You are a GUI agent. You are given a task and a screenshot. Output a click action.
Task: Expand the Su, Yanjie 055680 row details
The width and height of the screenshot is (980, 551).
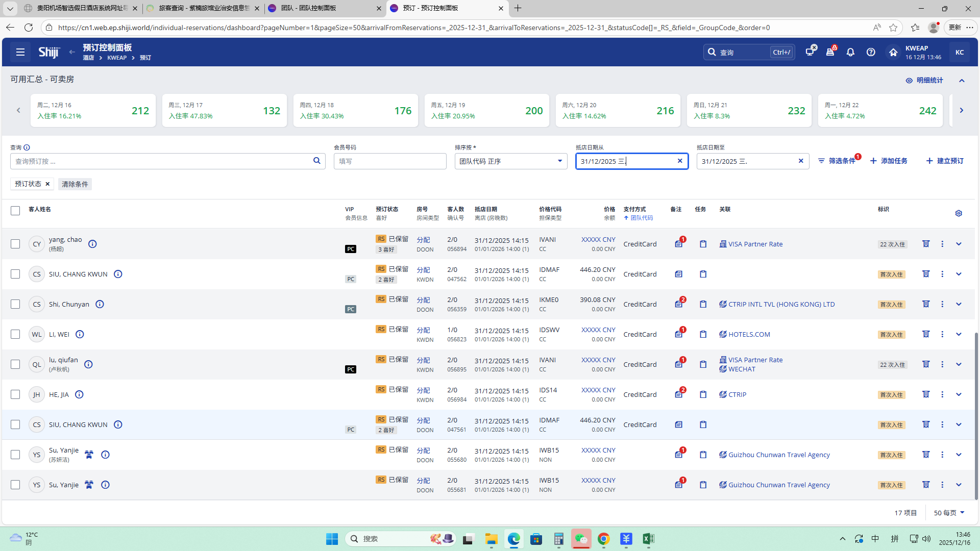point(959,455)
